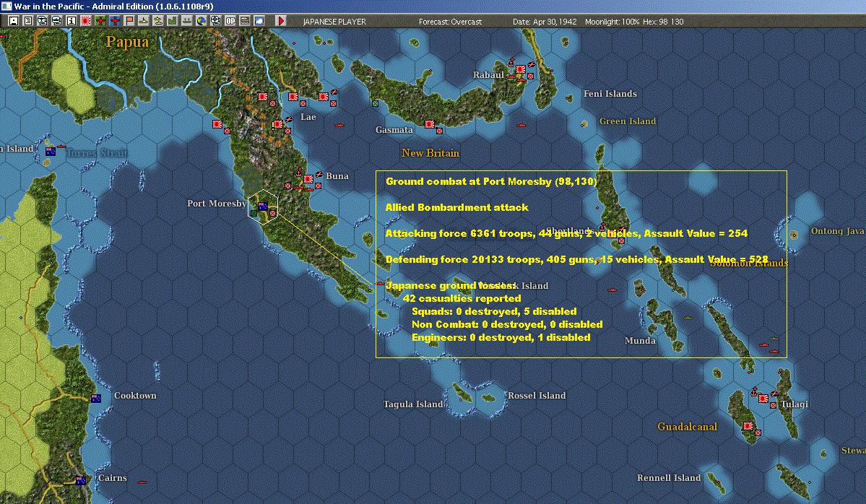Screen dimensions: 866x504
Task: Click the red plane on blue toolbar icon
Action: (114, 21)
